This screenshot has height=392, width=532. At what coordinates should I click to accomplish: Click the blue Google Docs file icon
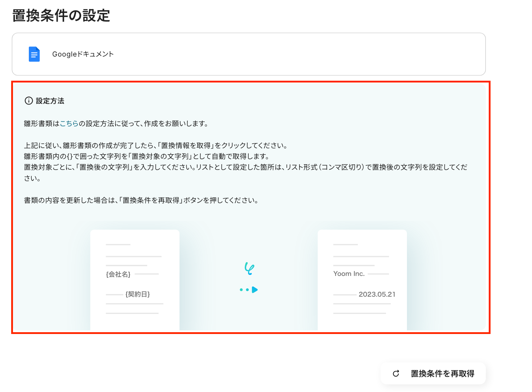click(x=34, y=54)
